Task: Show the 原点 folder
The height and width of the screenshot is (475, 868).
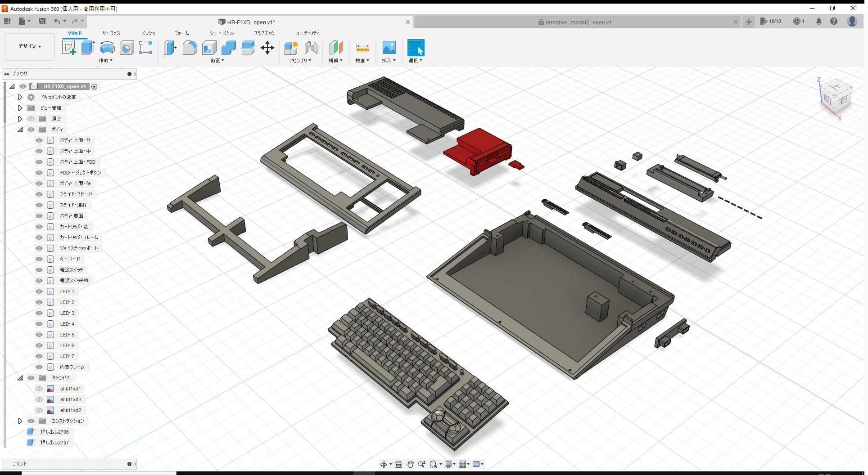Action: point(31,118)
